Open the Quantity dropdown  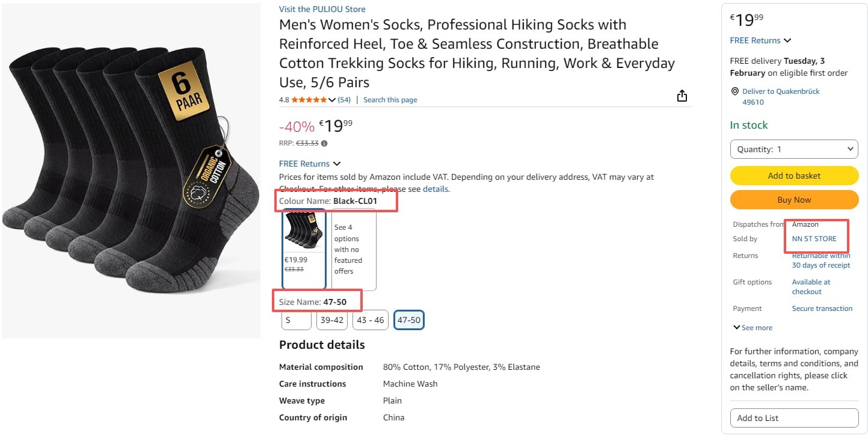coord(794,149)
